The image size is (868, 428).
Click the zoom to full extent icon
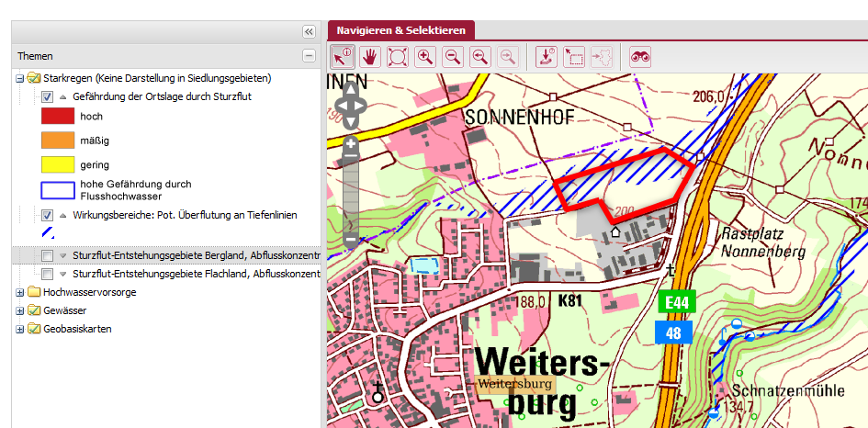[x=398, y=57]
